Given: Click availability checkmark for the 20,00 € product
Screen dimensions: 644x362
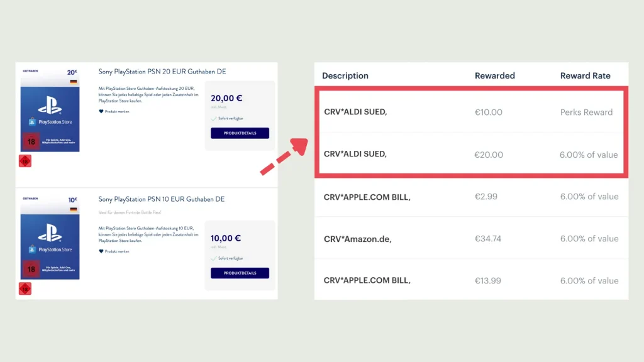Looking at the screenshot, I should click(214, 118).
